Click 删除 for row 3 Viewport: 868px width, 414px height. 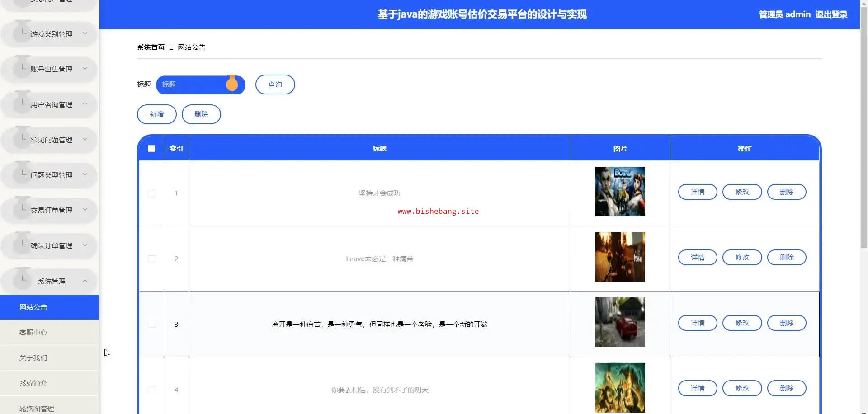tap(787, 323)
